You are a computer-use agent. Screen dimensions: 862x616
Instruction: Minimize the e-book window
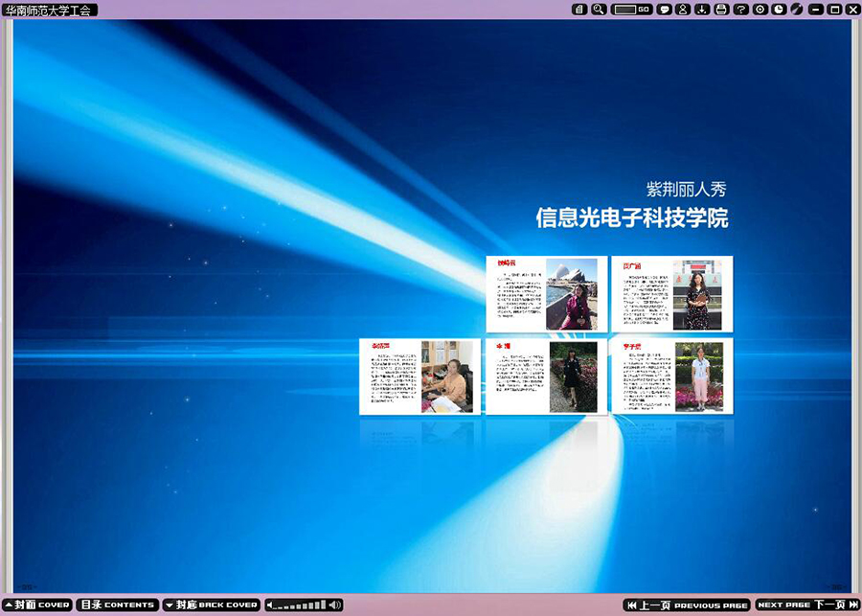click(x=816, y=10)
